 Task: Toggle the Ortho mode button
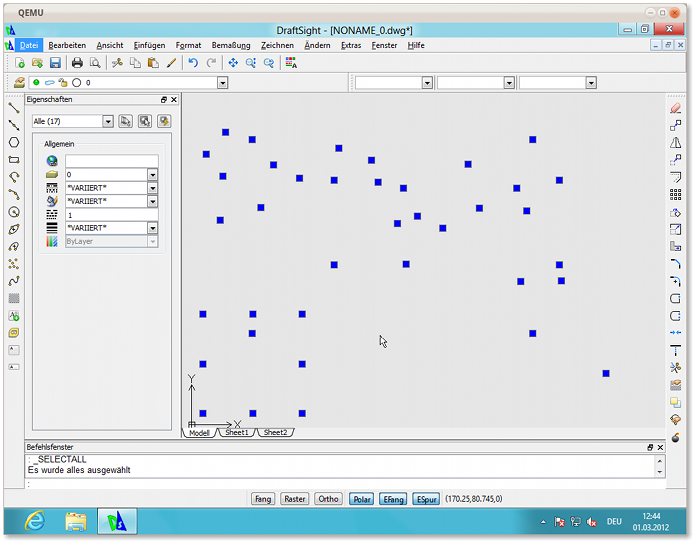328,499
